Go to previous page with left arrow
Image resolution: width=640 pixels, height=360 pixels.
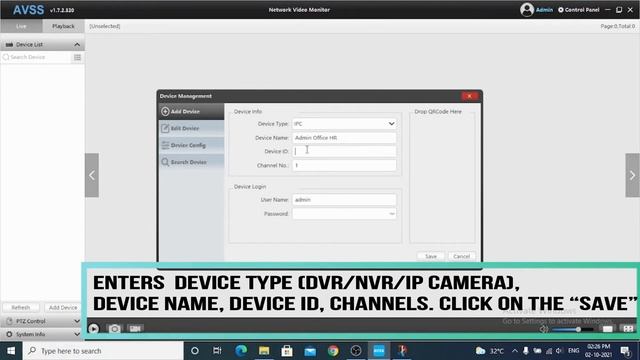coord(92,176)
